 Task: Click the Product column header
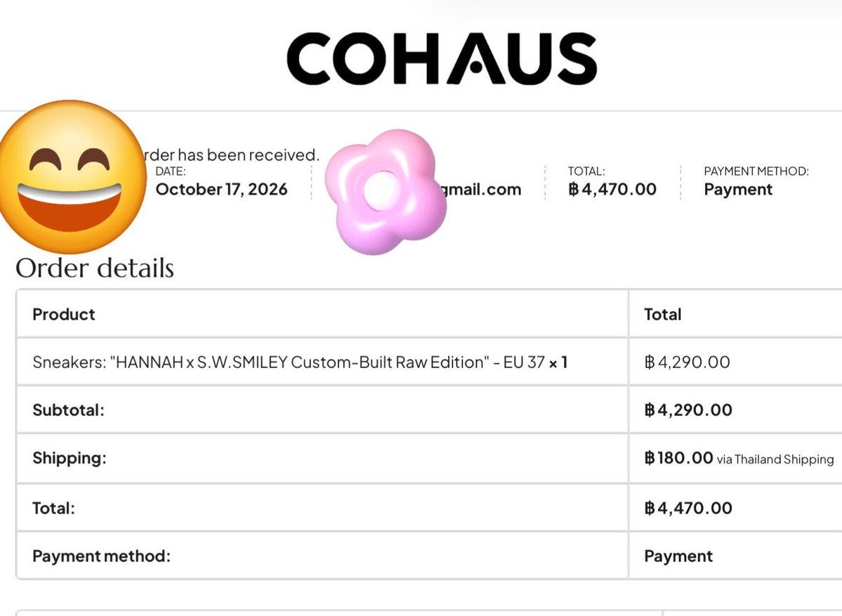click(x=63, y=314)
